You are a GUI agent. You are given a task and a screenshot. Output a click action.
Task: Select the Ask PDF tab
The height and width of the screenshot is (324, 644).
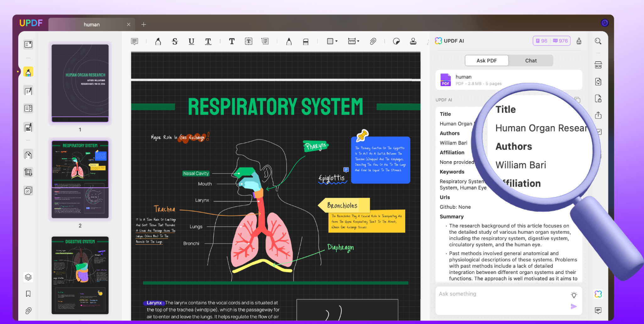[486, 61]
